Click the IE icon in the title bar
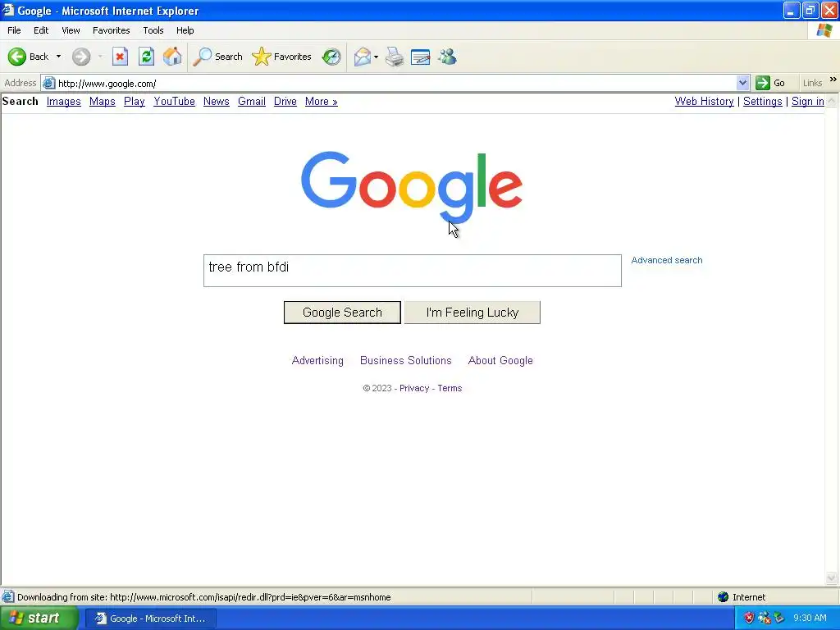This screenshot has width=840, height=630. click(7, 10)
